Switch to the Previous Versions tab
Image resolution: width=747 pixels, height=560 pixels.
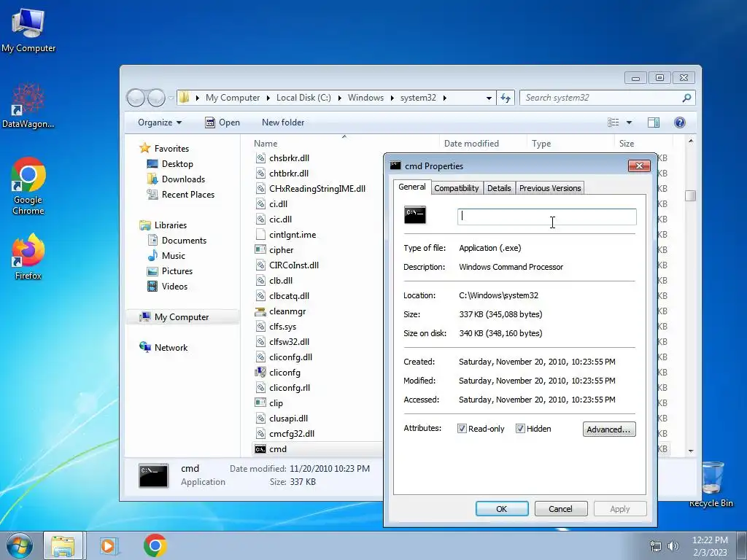550,188
